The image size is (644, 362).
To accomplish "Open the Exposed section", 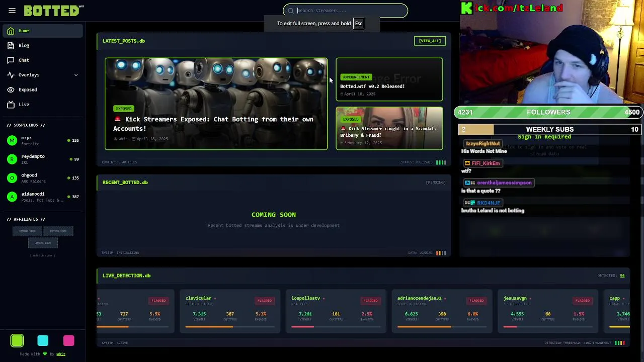I will [43, 89].
